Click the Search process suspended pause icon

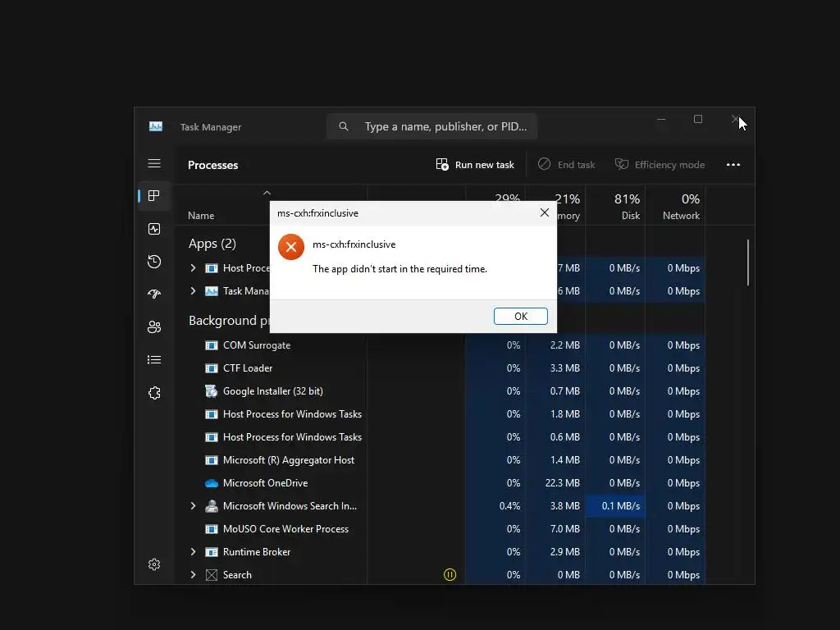coord(450,575)
